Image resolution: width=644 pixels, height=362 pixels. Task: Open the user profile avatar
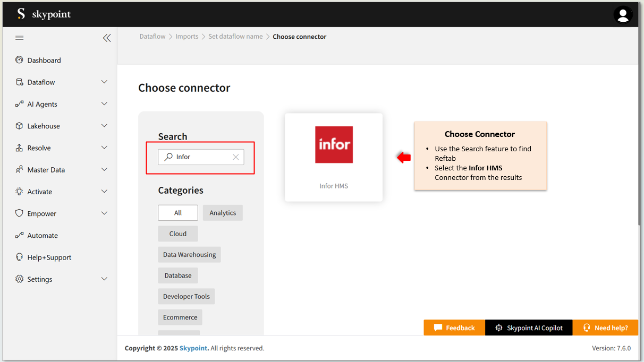623,15
